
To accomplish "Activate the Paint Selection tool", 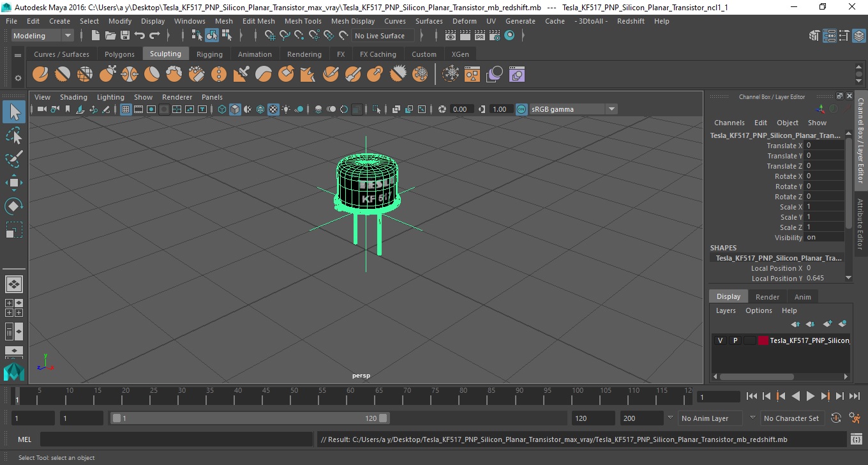I will 14,159.
